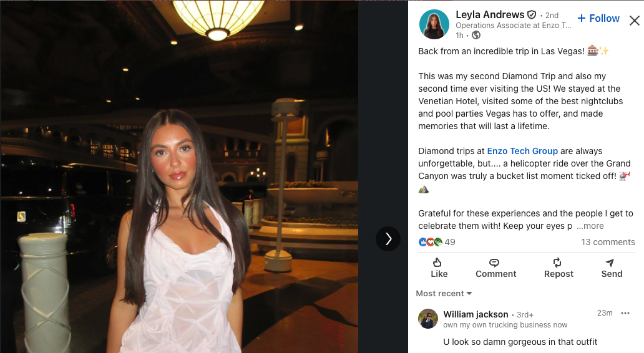Open William jackson's profile name
Viewport: 644px width, 353px height.
click(x=476, y=314)
